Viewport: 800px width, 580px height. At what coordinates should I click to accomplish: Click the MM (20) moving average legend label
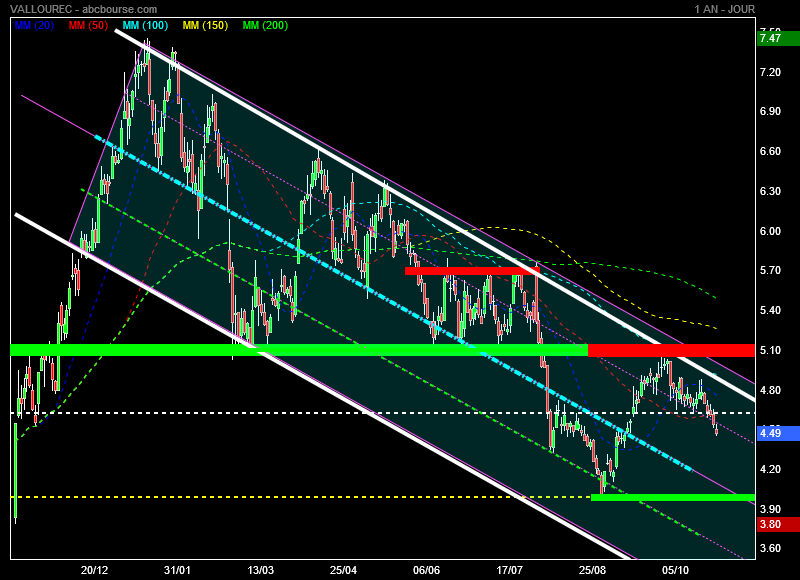point(34,25)
